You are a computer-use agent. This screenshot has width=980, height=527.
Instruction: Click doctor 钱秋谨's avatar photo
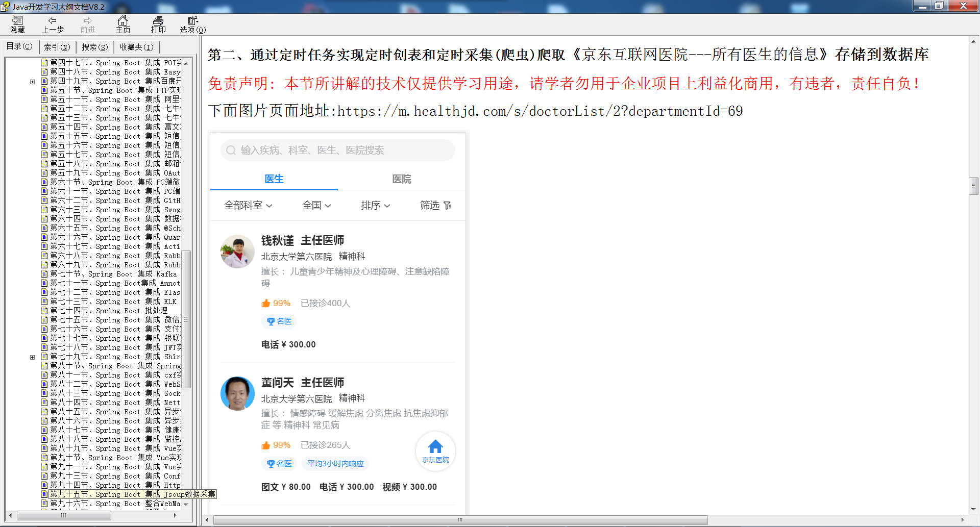[x=237, y=252]
